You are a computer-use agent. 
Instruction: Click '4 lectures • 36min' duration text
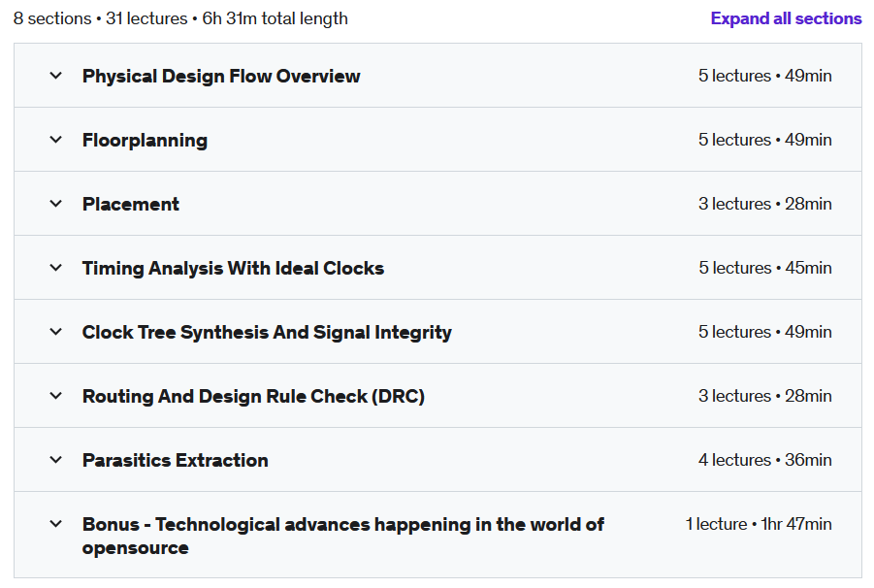[764, 460]
